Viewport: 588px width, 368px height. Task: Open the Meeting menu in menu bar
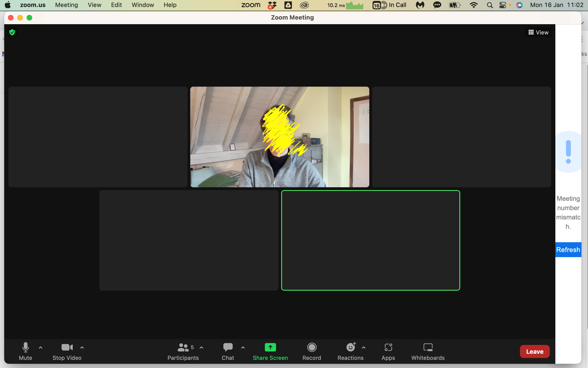(x=66, y=5)
